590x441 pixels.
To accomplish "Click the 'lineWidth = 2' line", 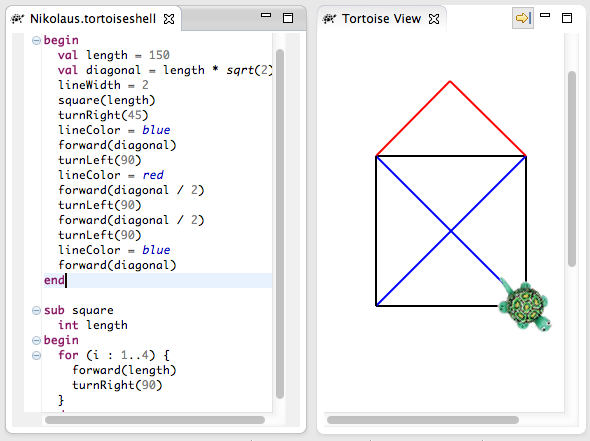I will (103, 85).
